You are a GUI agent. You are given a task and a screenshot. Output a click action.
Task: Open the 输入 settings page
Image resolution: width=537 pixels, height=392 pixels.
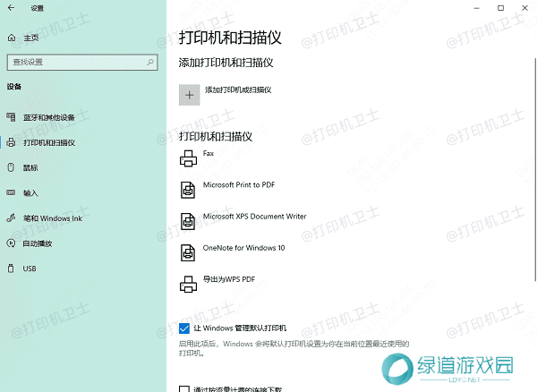30,193
